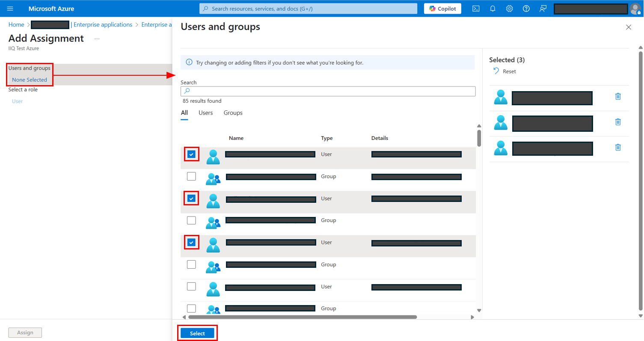
Task: Click the blue Select button
Action: (x=197, y=333)
